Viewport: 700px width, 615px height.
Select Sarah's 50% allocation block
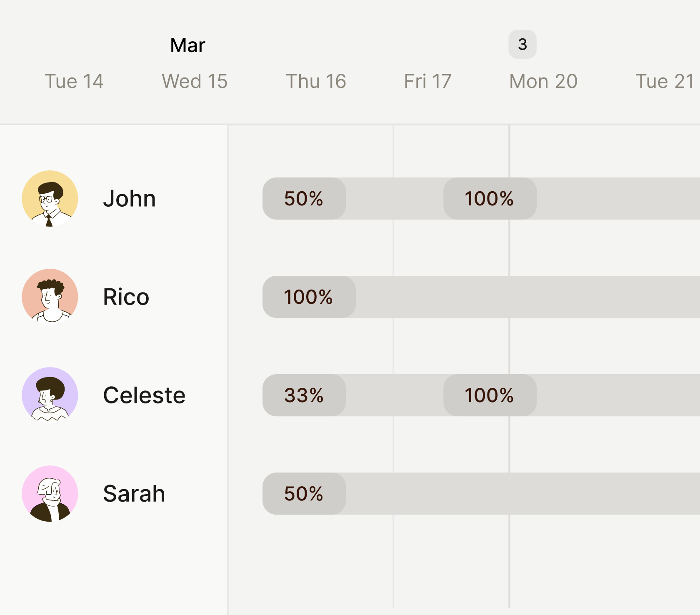click(x=304, y=494)
